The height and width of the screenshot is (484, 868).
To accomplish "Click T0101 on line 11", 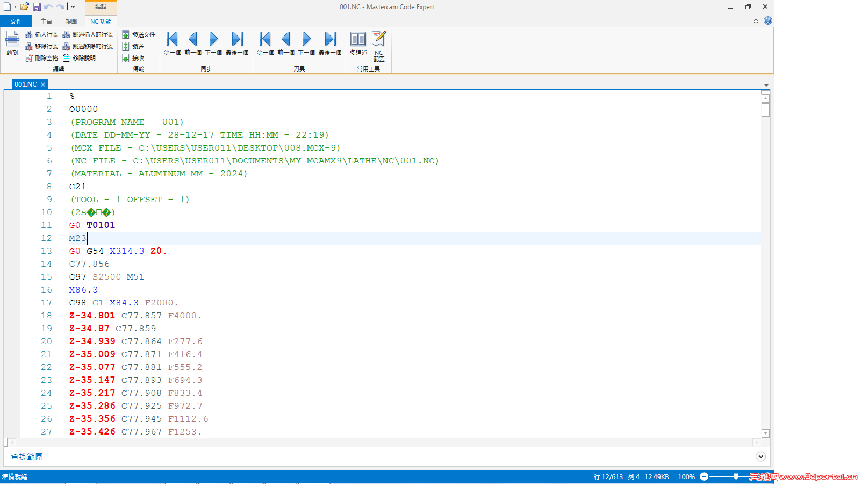I will coord(101,225).
